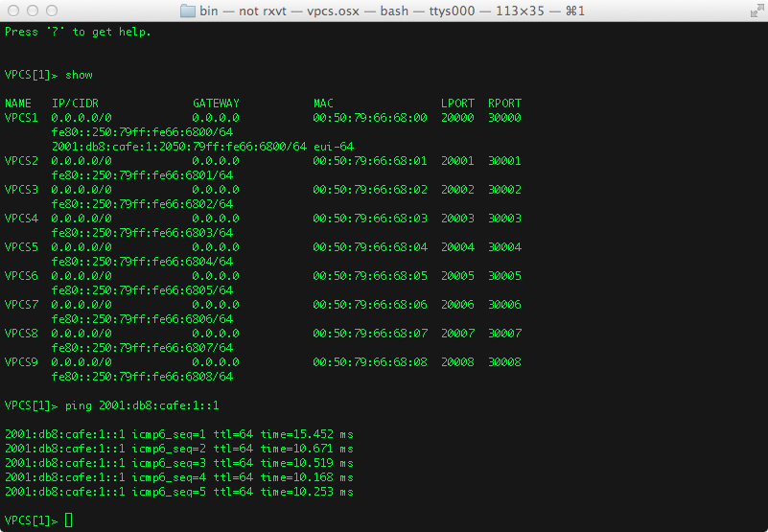The width and height of the screenshot is (768, 532).
Task: Click MAC address 00:50:79:66:68:05
Action: coord(370,276)
